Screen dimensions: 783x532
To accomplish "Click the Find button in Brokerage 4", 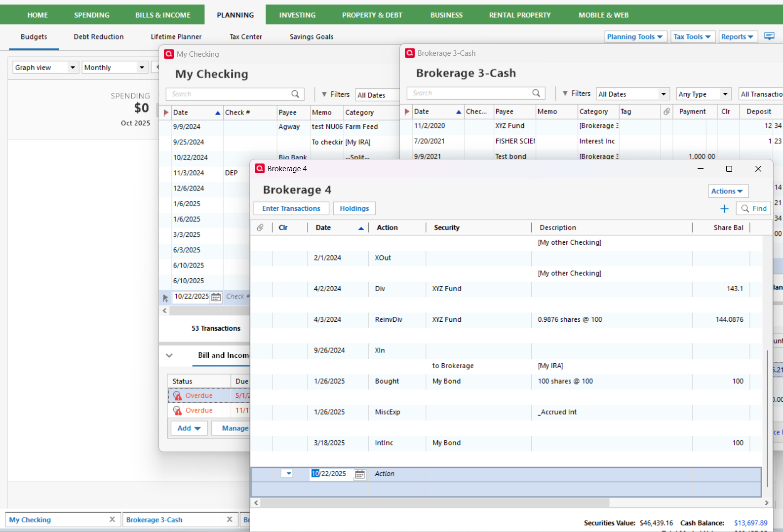I will pos(754,208).
